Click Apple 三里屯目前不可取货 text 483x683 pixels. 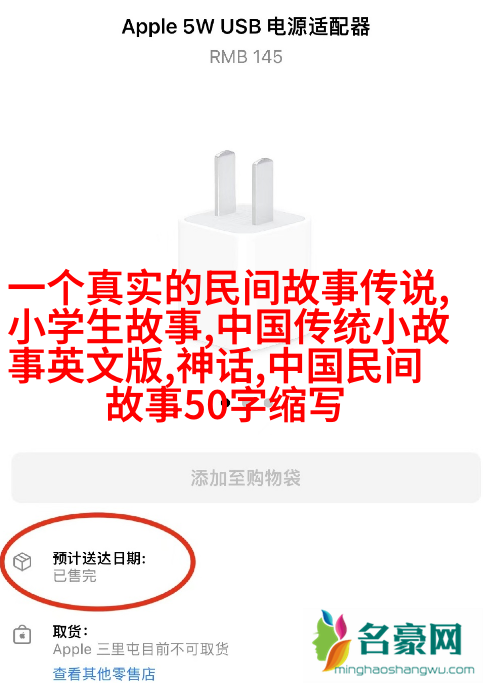(x=141, y=649)
